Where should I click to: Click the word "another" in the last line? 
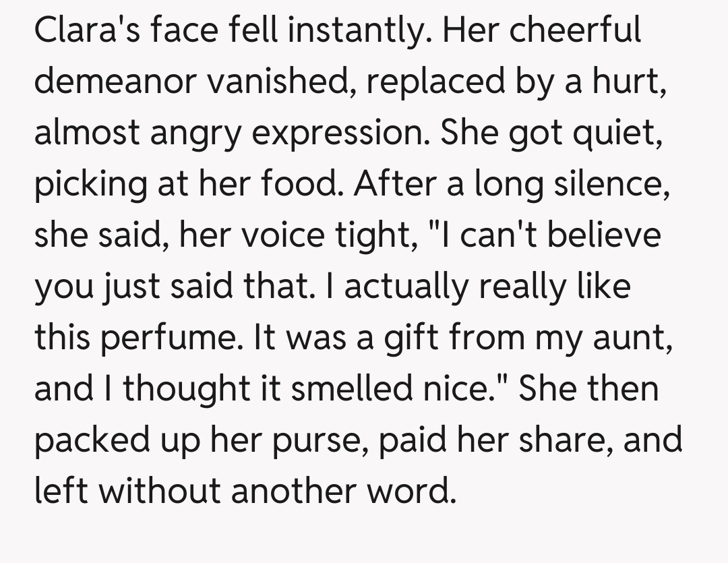(x=291, y=492)
